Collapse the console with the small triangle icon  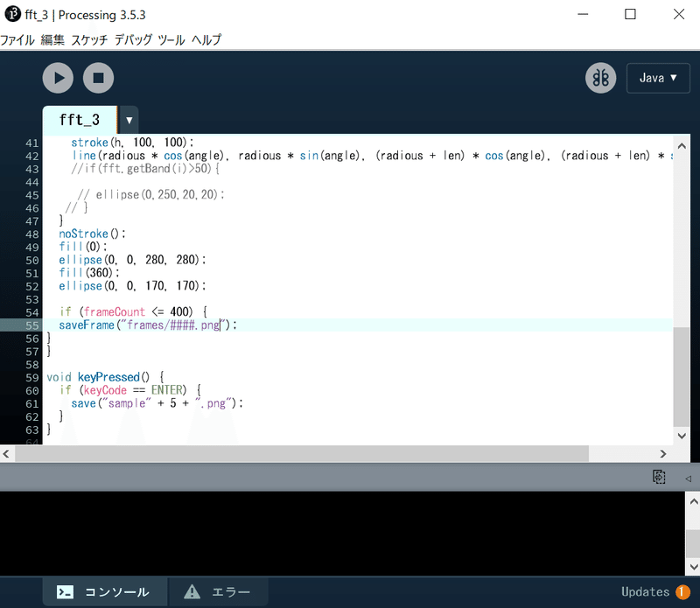(x=689, y=479)
